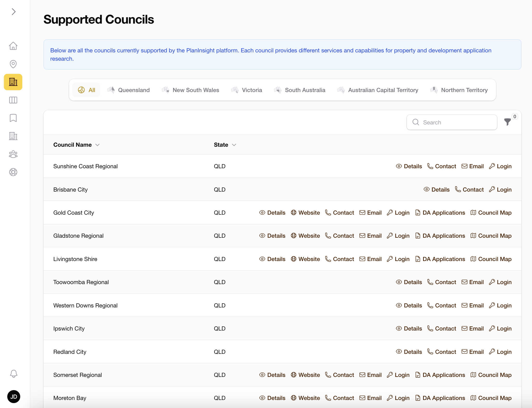Select the highlighted councils building icon
This screenshot has height=408, width=532.
click(13, 82)
